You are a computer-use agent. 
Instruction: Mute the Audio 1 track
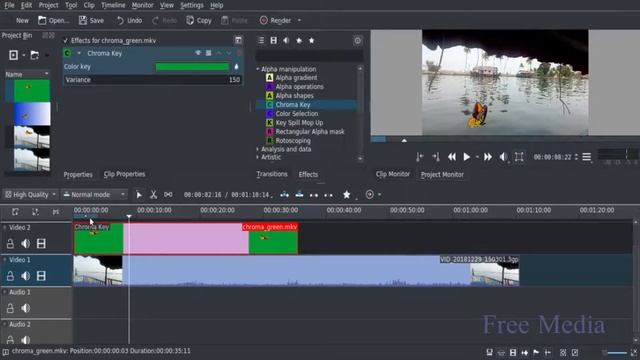coord(25,308)
